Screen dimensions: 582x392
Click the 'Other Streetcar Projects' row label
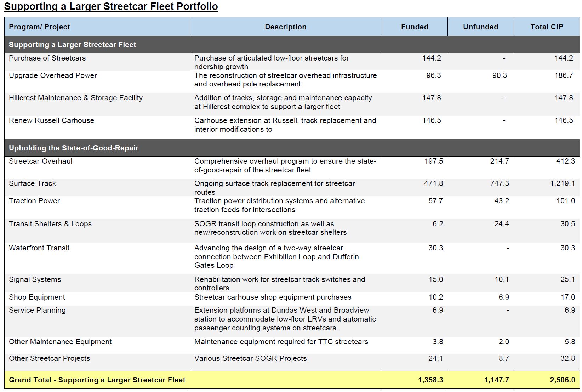click(49, 358)
